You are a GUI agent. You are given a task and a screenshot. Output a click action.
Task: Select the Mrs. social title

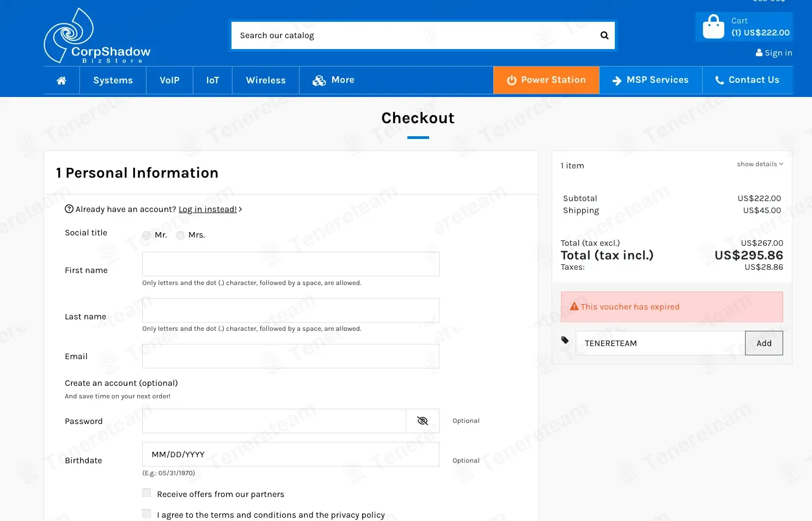tap(180, 235)
